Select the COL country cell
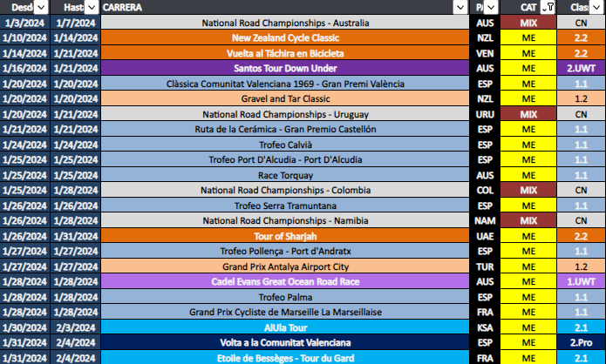 point(485,191)
